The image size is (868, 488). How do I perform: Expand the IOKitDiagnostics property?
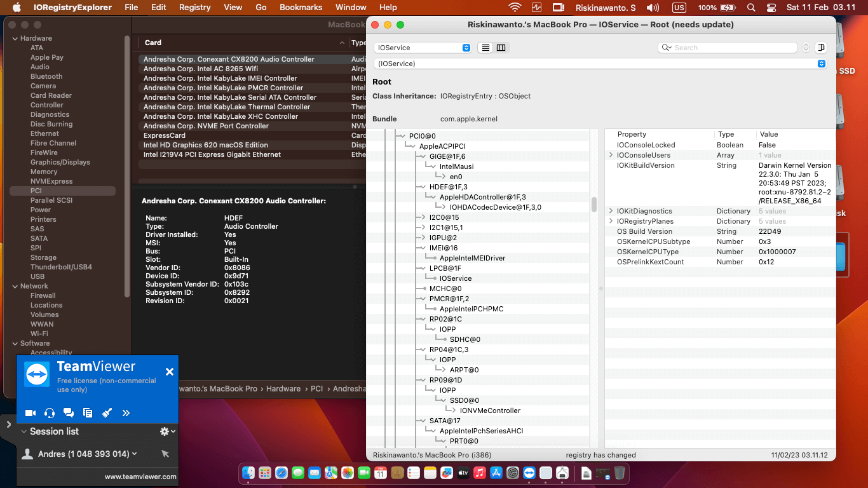pos(611,211)
